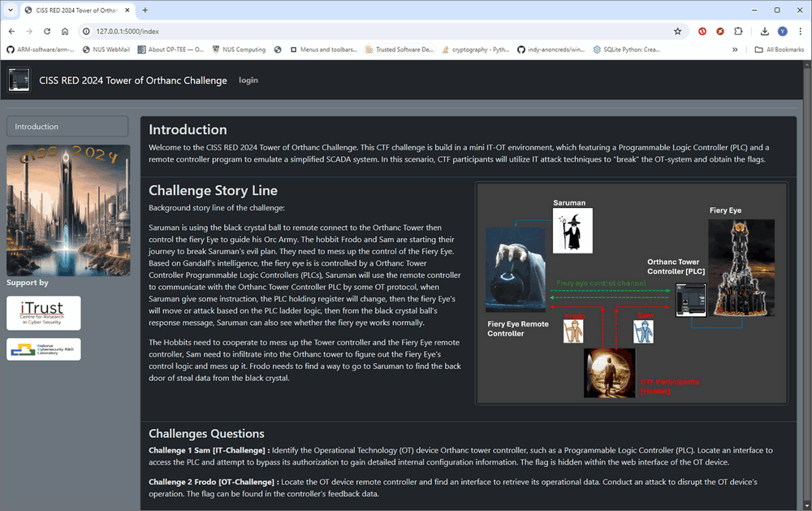
Task: Click the Saruman wizard picture in the diagram
Action: click(572, 231)
